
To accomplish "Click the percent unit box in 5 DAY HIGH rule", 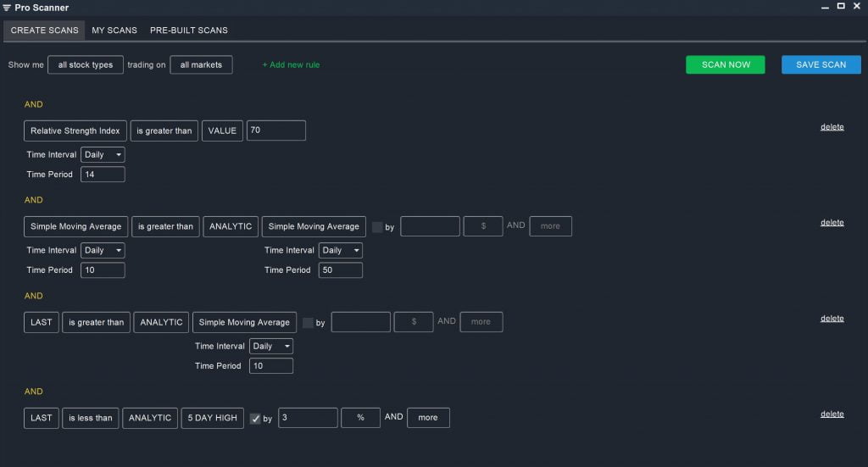I will coord(360,418).
